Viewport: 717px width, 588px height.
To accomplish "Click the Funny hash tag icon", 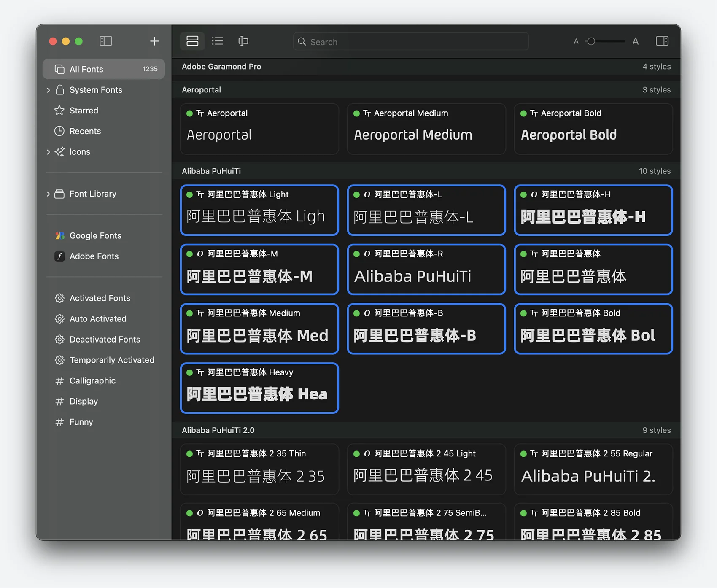I will click(x=59, y=422).
